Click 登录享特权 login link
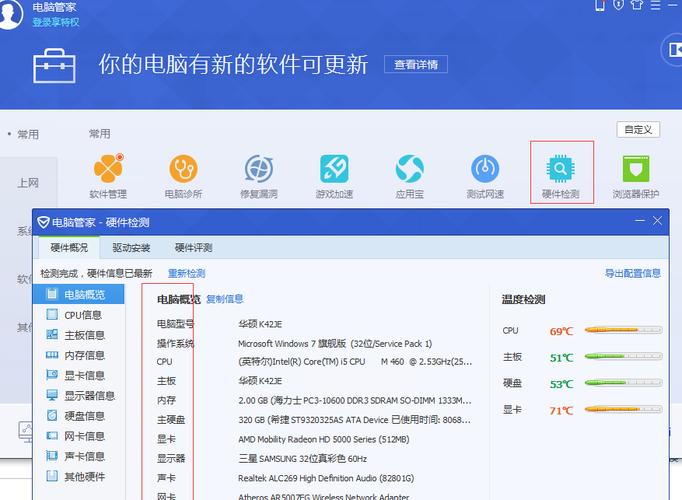682x500 pixels. click(x=56, y=22)
